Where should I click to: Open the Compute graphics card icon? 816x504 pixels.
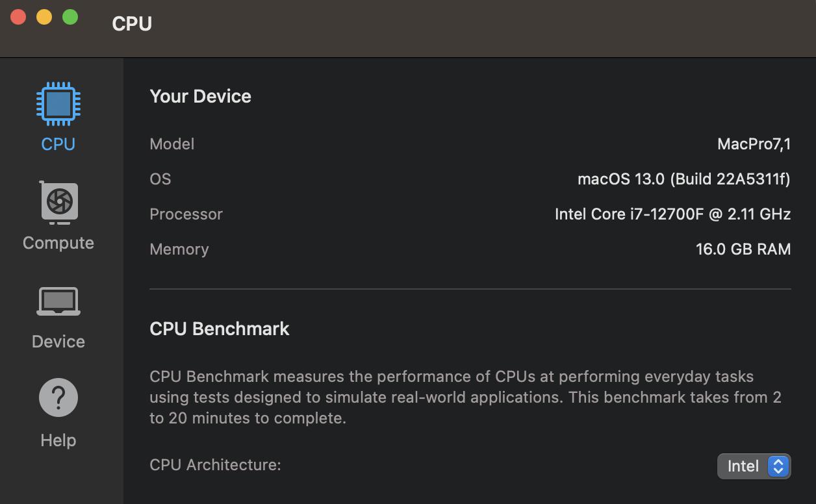coord(59,203)
